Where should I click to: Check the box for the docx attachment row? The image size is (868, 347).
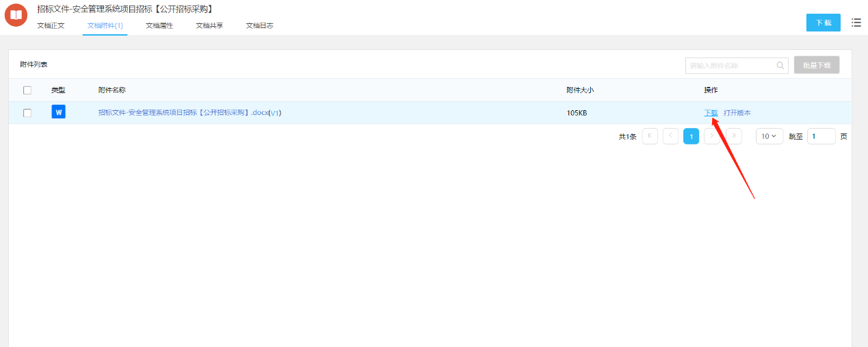[x=27, y=113]
